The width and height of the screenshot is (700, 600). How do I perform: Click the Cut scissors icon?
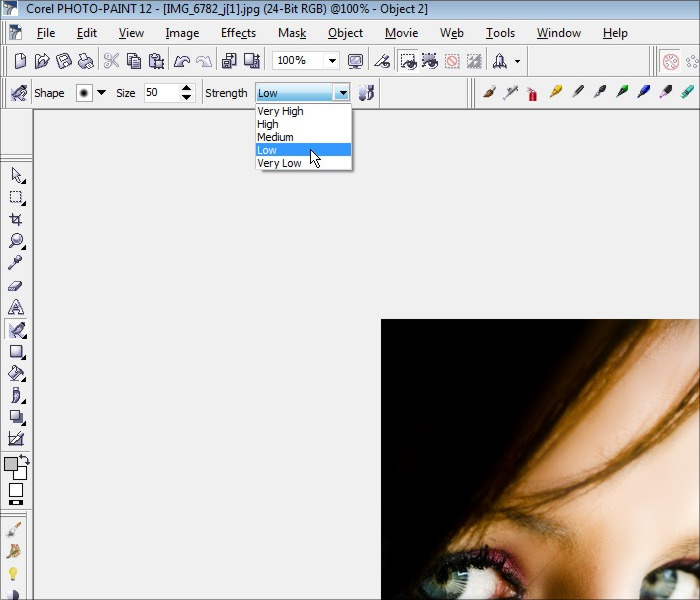point(111,61)
